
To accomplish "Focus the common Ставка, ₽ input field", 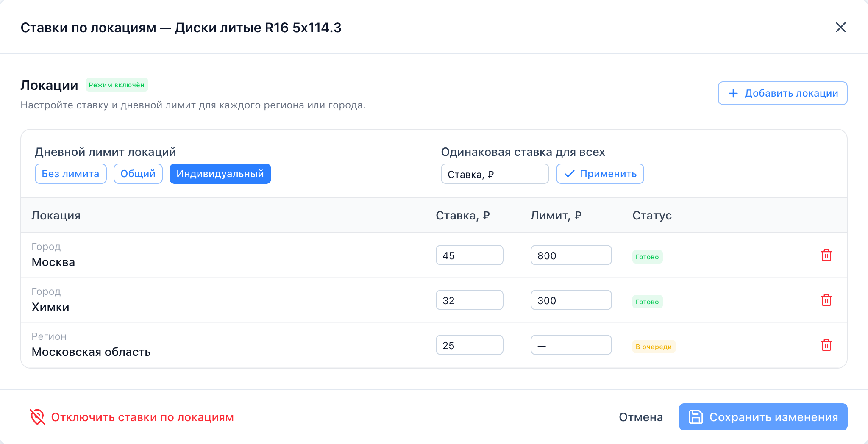I will (495, 174).
